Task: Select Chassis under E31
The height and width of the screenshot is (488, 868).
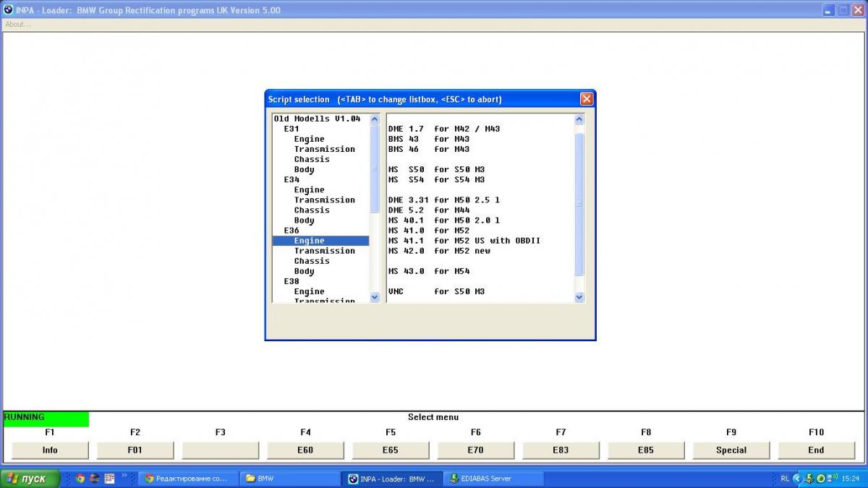Action: pyautogui.click(x=312, y=159)
